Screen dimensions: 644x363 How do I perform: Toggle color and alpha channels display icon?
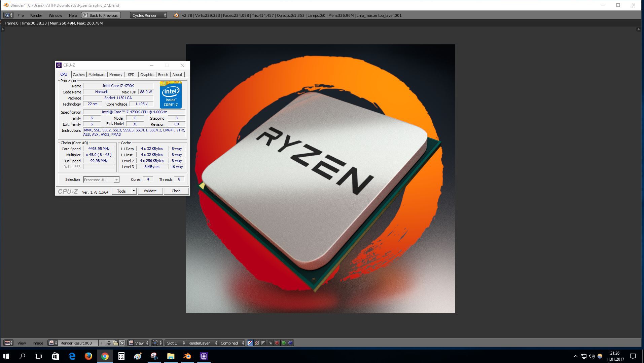tap(250, 343)
